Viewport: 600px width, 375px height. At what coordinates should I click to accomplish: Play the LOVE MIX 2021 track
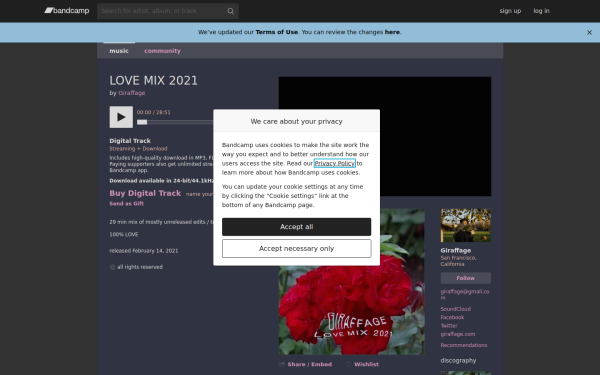[121, 117]
